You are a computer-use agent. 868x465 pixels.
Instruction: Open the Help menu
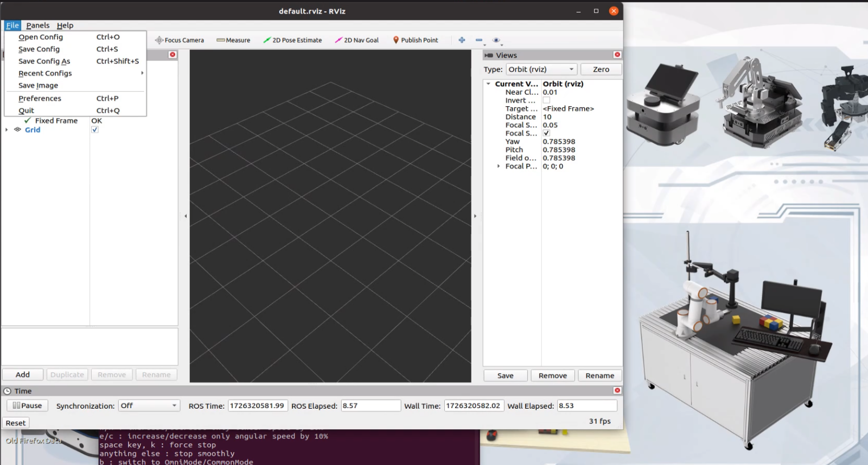pyautogui.click(x=65, y=25)
